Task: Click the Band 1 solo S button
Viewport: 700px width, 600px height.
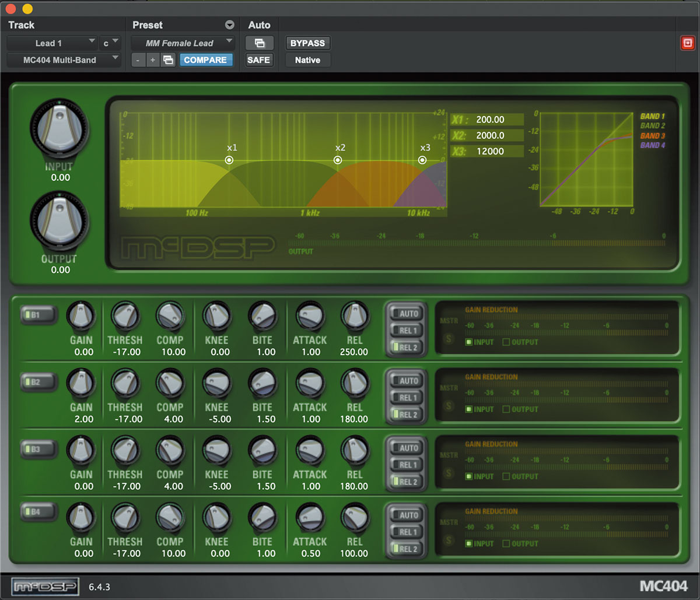Action: click(449, 338)
